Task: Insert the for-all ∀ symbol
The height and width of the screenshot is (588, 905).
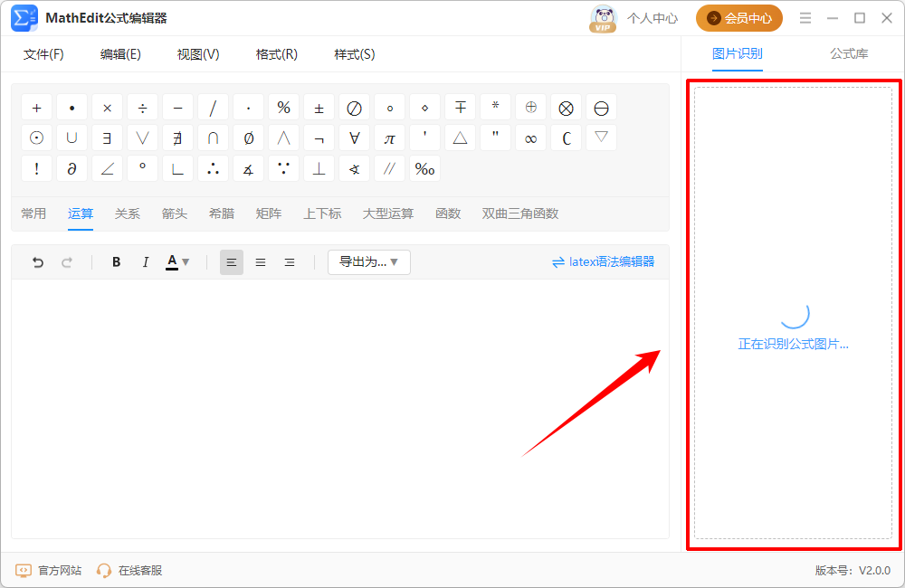Action: pos(354,138)
